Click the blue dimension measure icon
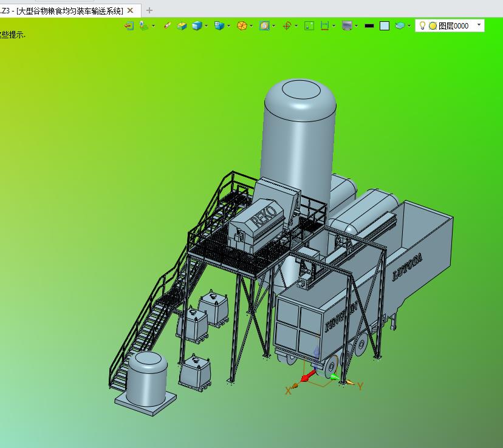503x448 pixels. 324,25
